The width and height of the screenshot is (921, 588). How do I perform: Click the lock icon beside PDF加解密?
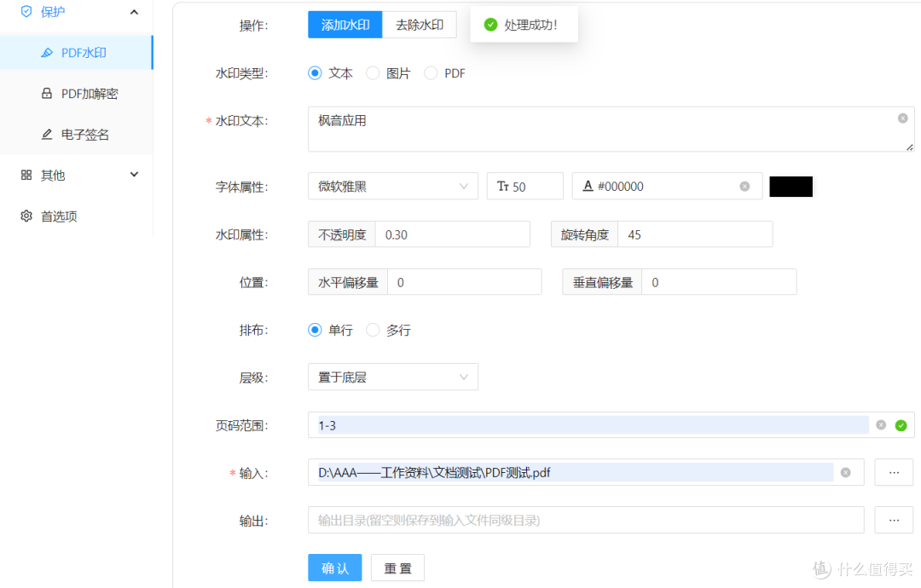click(47, 93)
